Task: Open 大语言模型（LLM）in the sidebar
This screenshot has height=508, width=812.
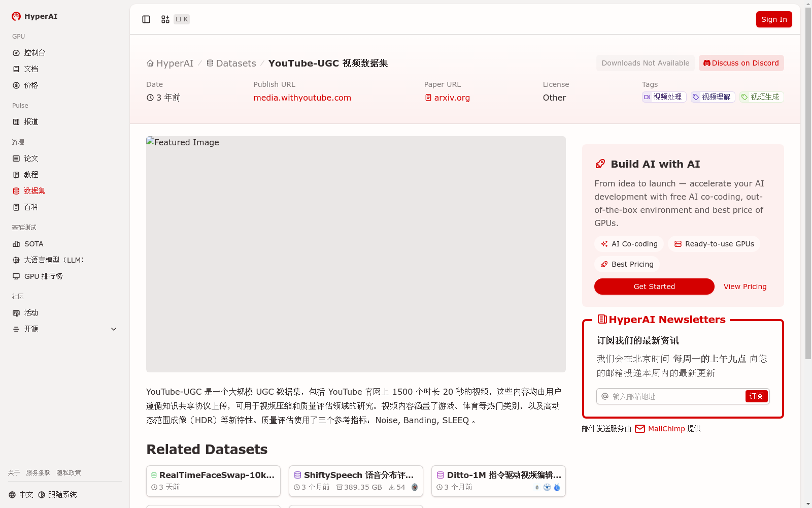Action: tap(65, 260)
